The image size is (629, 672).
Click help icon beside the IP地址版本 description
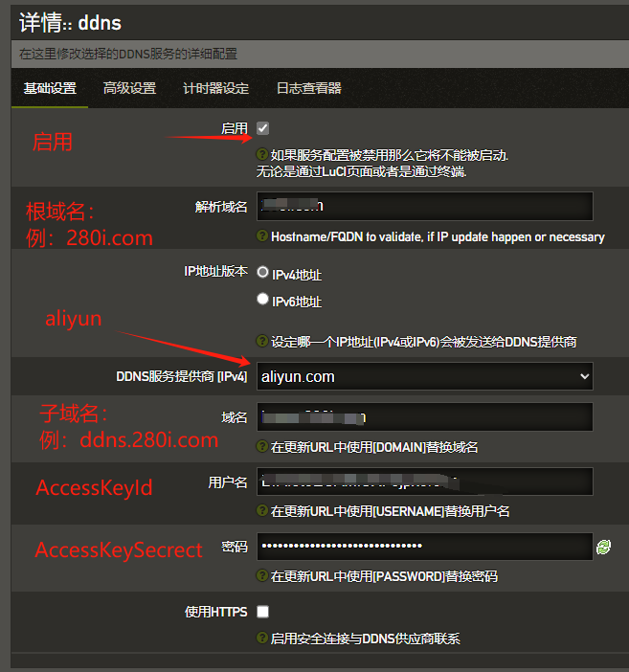[x=261, y=341]
